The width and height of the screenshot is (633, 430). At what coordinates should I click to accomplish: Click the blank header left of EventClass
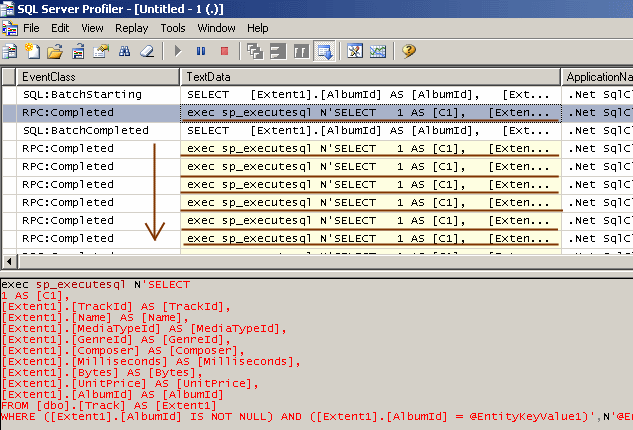9,77
